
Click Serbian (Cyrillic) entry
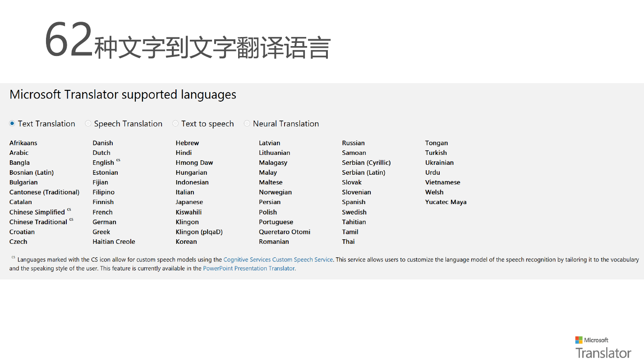(367, 163)
